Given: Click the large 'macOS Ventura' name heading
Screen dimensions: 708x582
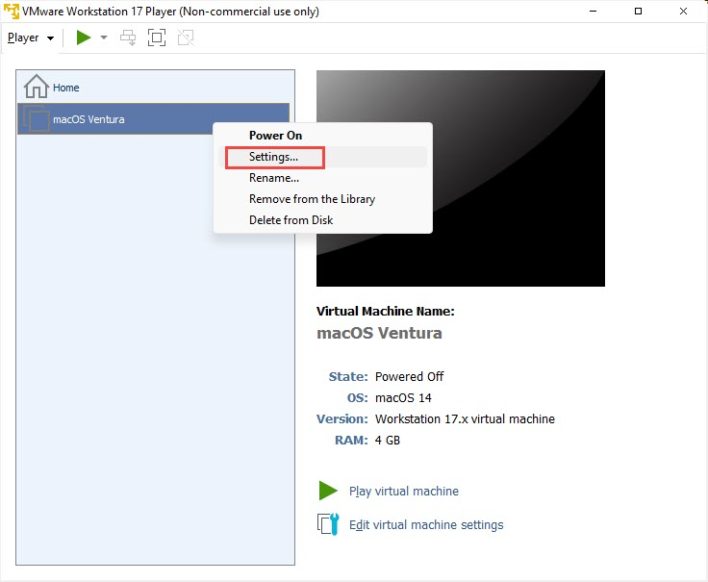Looking at the screenshot, I should [379, 333].
